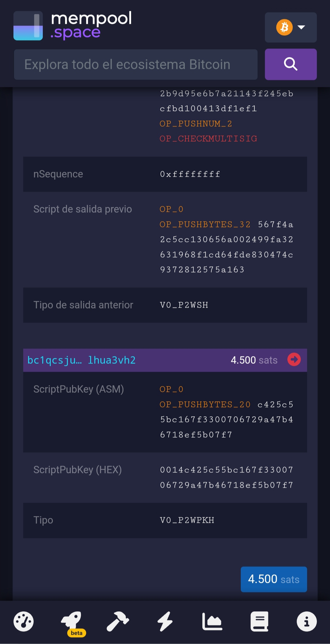Open the graphs chart icon
The image size is (330, 644).
(212, 621)
